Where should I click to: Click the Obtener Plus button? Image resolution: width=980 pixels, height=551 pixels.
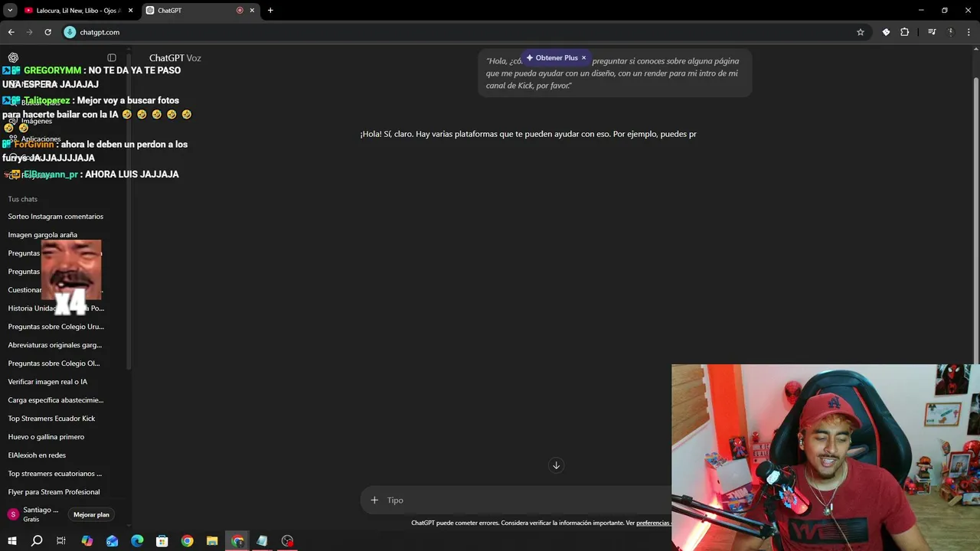[x=552, y=57]
